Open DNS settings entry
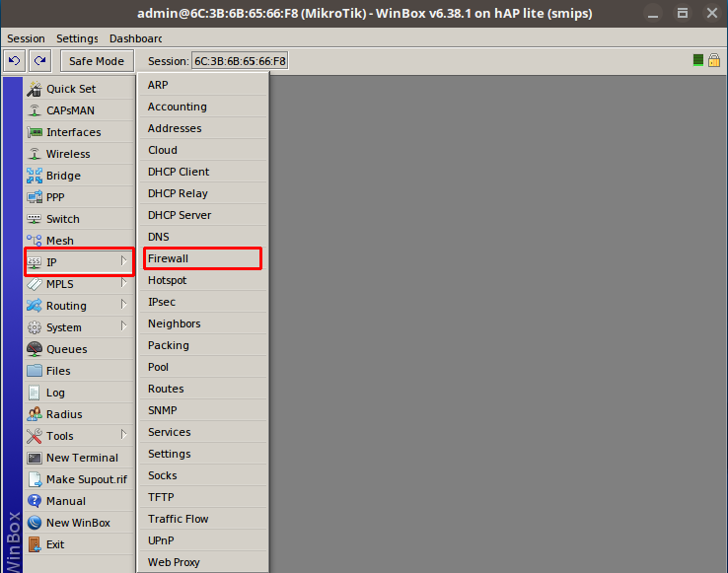 pyautogui.click(x=203, y=237)
